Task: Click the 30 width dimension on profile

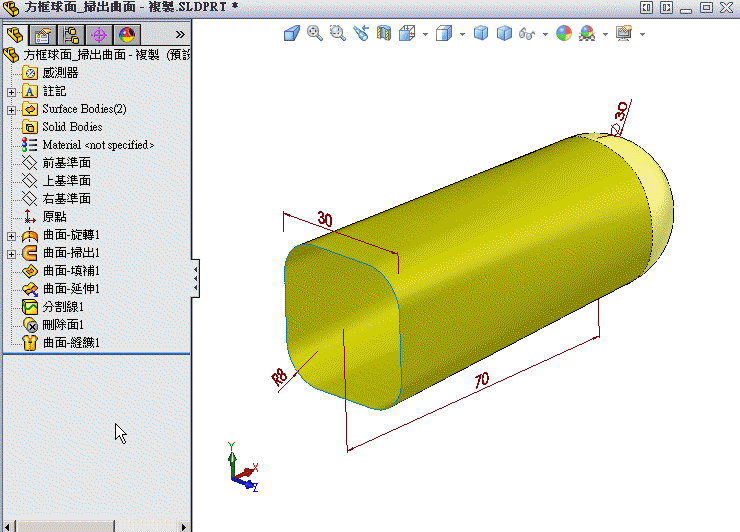Action: coord(325,219)
